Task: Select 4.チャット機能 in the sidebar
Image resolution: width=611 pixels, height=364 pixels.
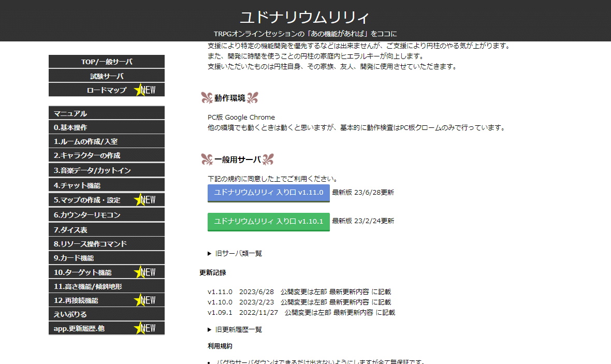Action: (106, 184)
